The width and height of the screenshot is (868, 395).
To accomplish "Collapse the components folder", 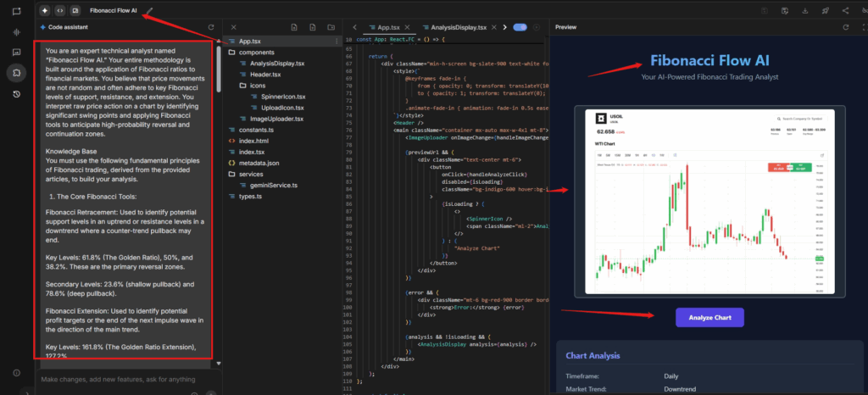I will click(x=256, y=52).
